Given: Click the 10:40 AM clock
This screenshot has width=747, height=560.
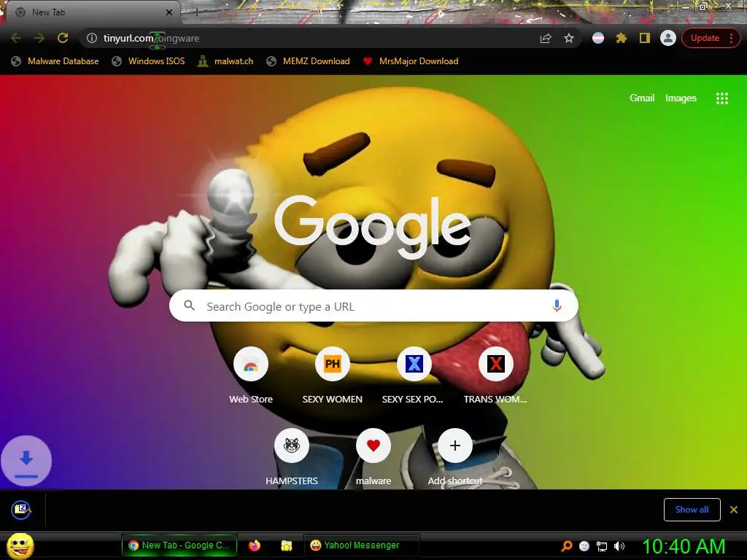Looking at the screenshot, I should point(684,546).
